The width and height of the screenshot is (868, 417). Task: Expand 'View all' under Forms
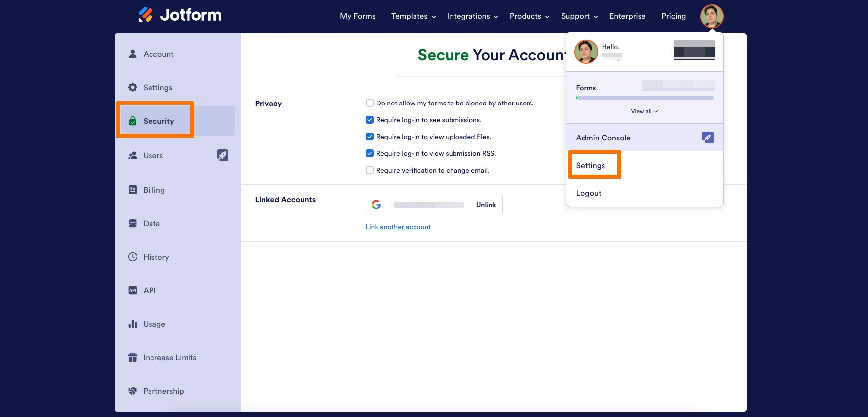[x=644, y=111]
